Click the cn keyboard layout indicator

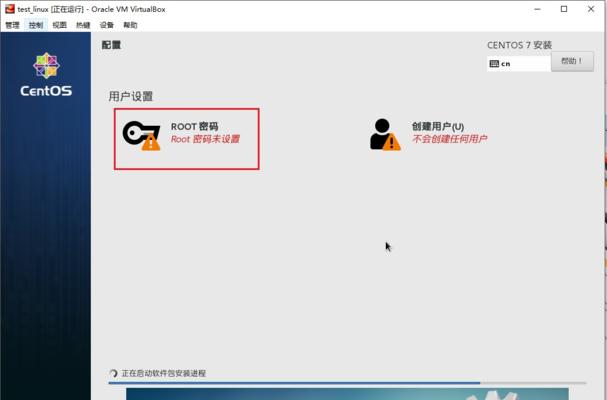click(518, 64)
